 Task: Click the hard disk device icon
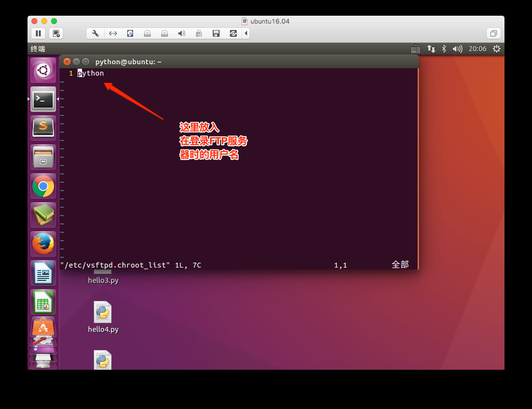click(x=130, y=33)
